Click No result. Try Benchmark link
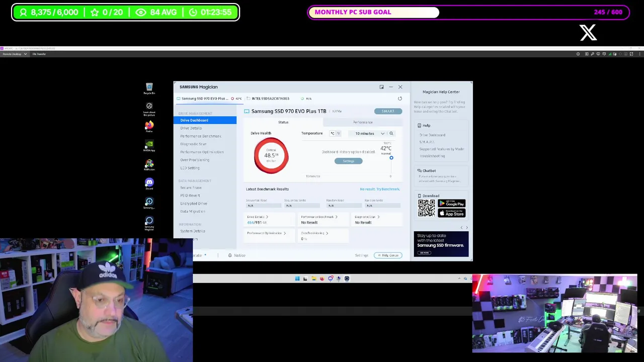The width and height of the screenshot is (644, 362). 380,189
